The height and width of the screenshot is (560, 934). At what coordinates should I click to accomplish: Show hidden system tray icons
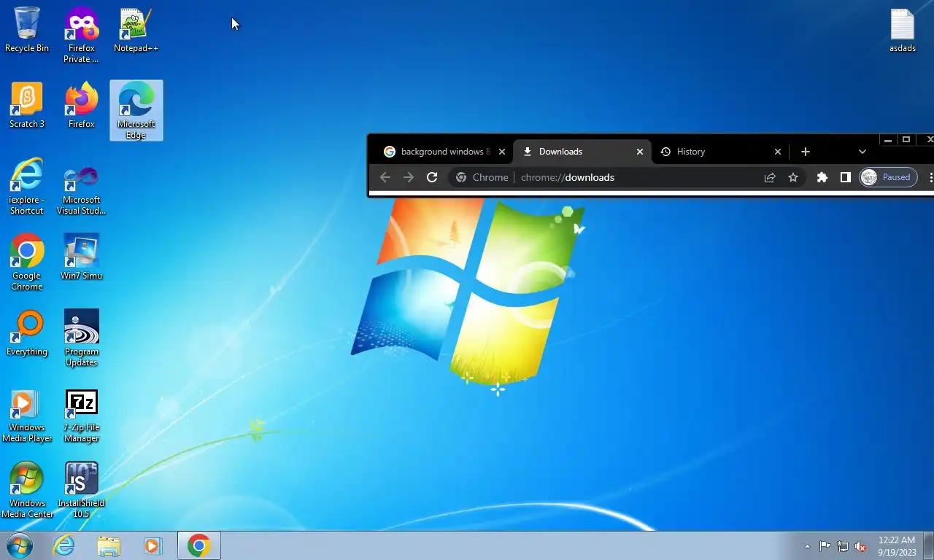click(x=807, y=546)
